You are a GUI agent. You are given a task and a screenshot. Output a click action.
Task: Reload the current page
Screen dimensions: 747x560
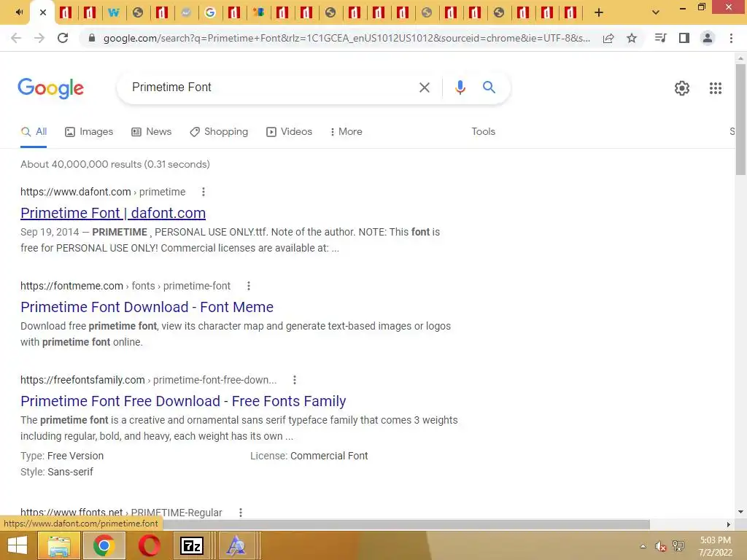click(63, 38)
